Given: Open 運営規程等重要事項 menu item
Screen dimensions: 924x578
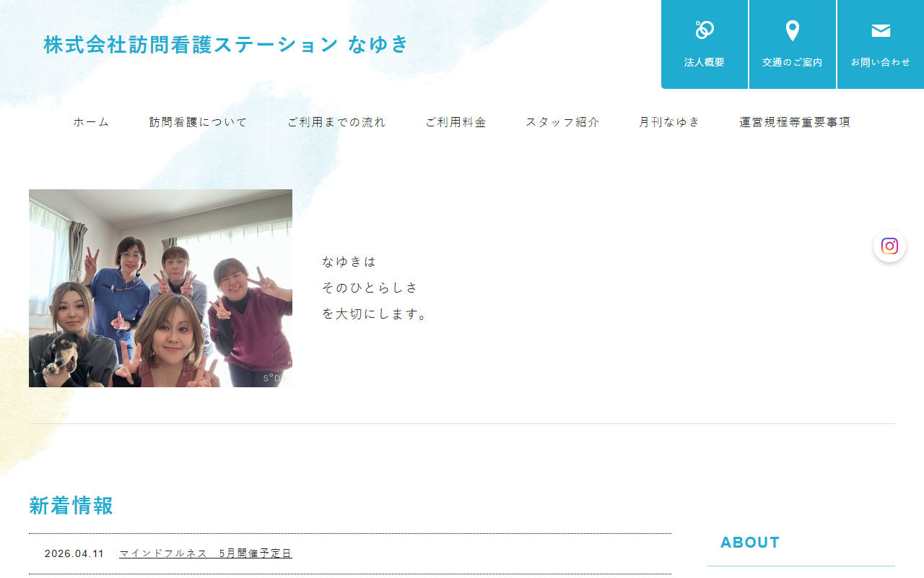Looking at the screenshot, I should (795, 122).
